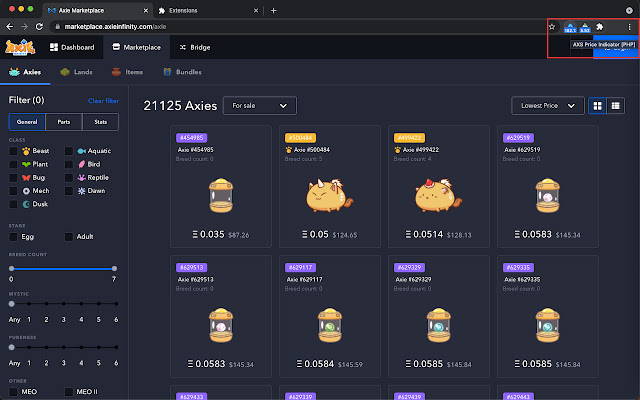Open the first AXS price indicator extension
This screenshot has width=640, height=400.
(x=570, y=27)
